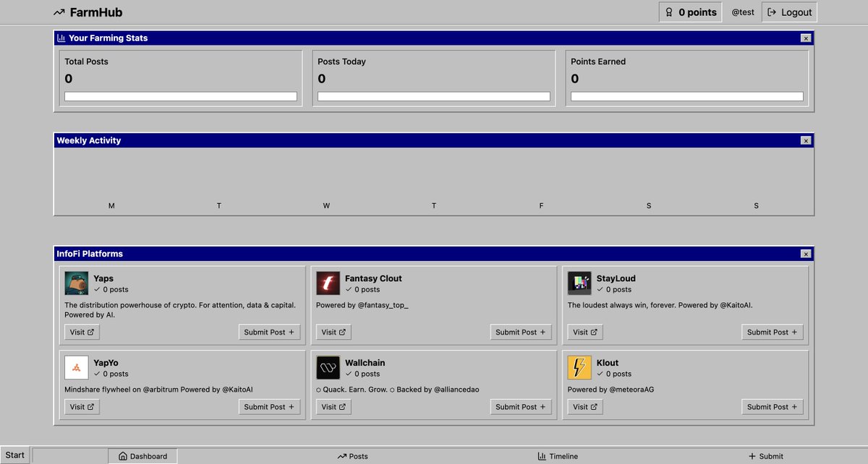Click the @test username
Screen dimensions: 868x464
point(743,12)
